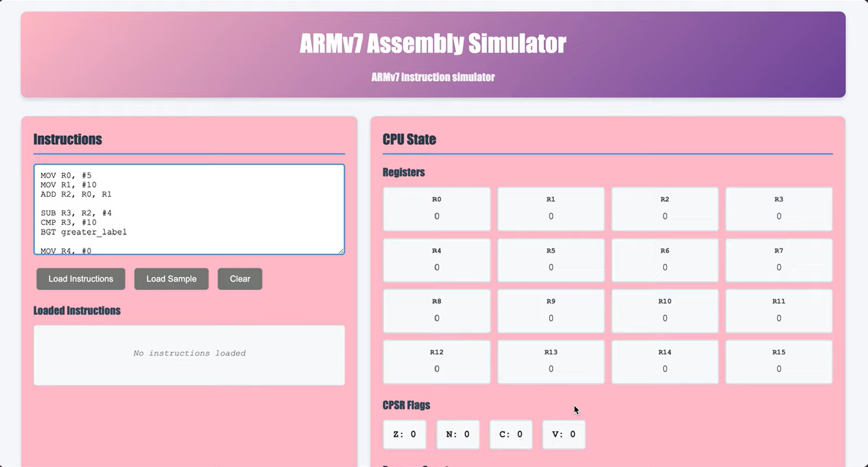The image size is (868, 467).
Task: Select the R3 register cell
Action: tap(778, 209)
